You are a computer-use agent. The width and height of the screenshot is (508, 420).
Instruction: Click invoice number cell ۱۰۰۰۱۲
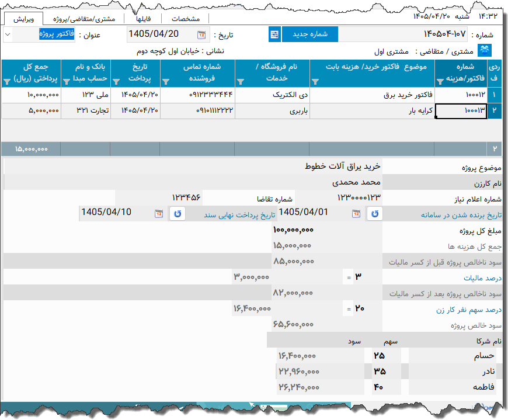coord(461,95)
